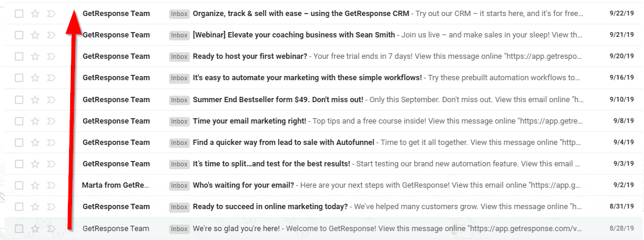Viewport: 644px width, 240px height.
Task: Star the 'Summer End Bestseller' email
Action: tap(35, 99)
